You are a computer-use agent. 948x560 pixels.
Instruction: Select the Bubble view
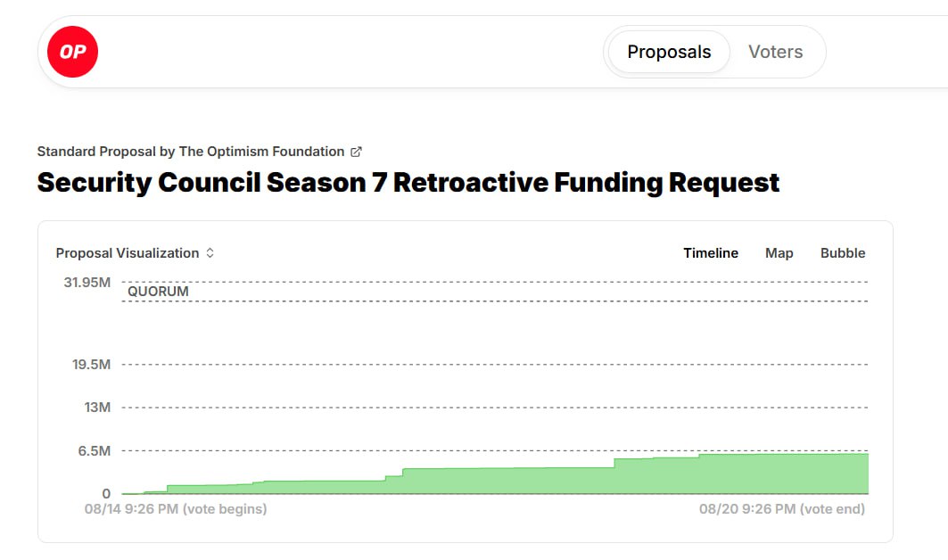pyautogui.click(x=842, y=252)
